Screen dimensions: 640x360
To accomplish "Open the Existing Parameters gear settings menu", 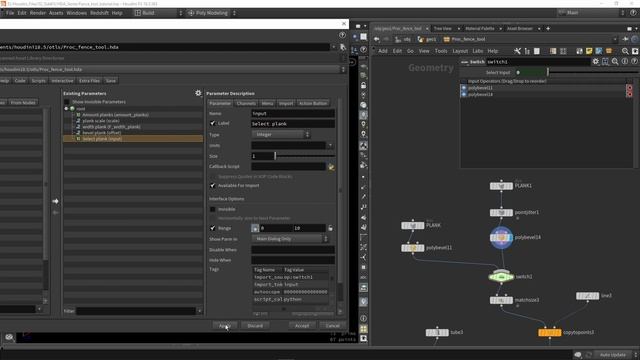I will tap(198, 93).
